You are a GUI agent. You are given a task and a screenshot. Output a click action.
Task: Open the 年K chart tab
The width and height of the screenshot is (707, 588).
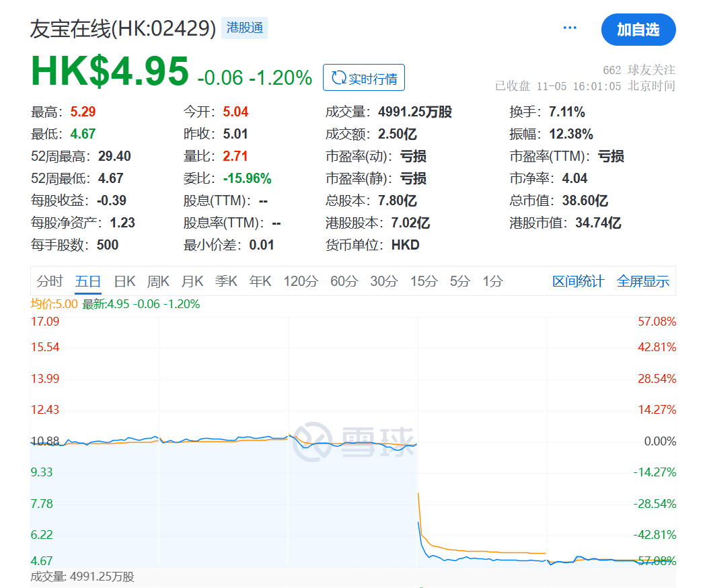point(260,281)
